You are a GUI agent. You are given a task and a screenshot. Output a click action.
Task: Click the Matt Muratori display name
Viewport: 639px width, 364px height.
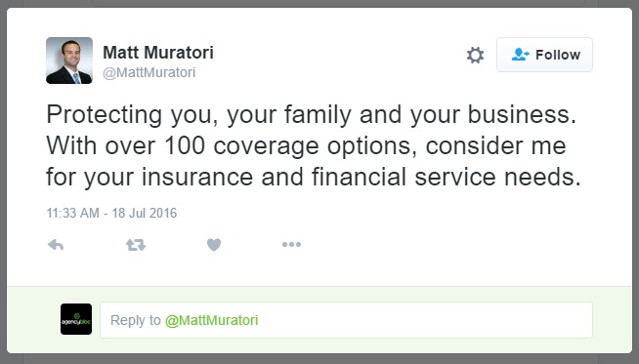click(158, 53)
